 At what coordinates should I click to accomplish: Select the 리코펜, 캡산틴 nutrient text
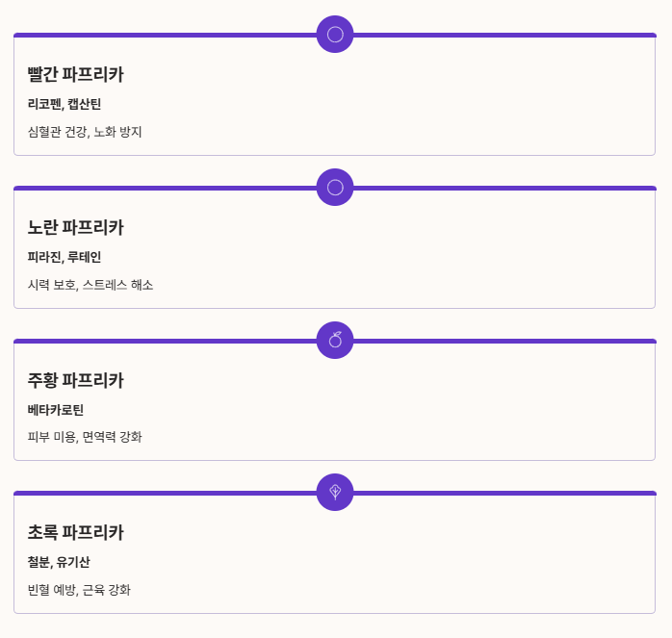65,104
